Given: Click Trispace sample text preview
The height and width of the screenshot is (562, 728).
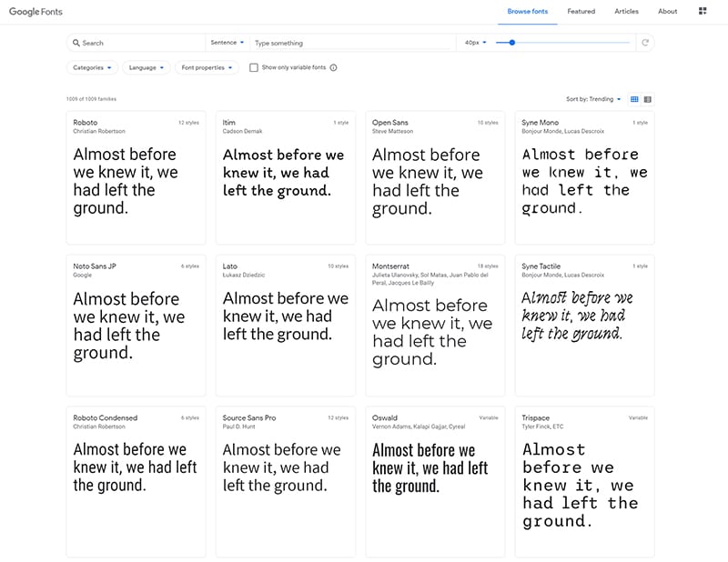Looking at the screenshot, I should tap(580, 485).
